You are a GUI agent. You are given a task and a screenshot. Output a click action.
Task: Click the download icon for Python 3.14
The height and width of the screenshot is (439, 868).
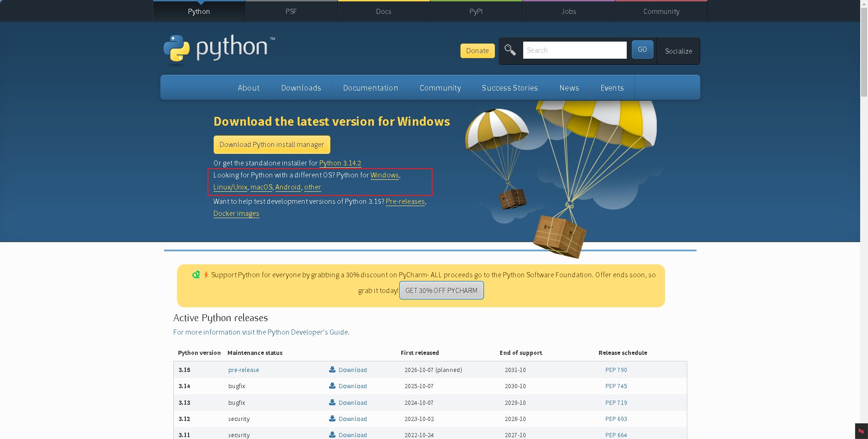332,386
